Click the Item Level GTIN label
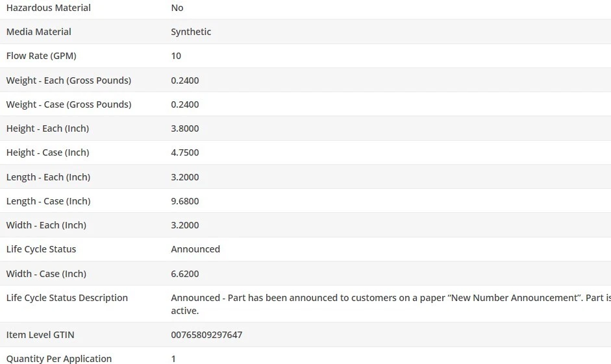 40,335
